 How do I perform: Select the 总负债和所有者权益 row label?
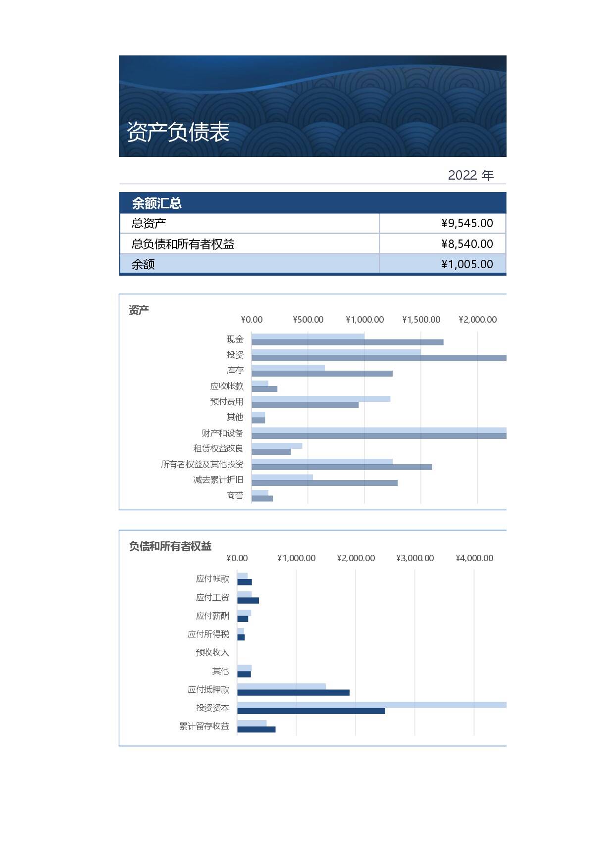[183, 244]
